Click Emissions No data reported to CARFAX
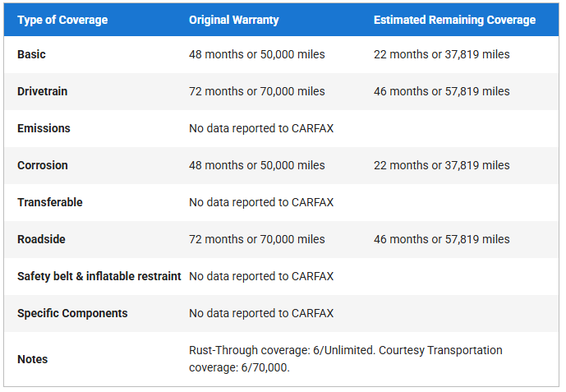The width and height of the screenshot is (566, 392). click(261, 128)
